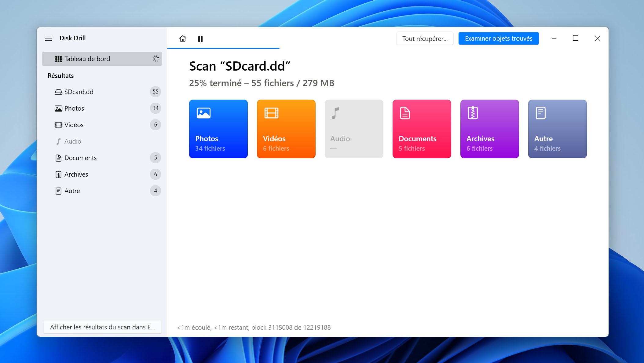Select Audio category in sidebar
Image resolution: width=644 pixels, height=363 pixels.
pyautogui.click(x=102, y=141)
